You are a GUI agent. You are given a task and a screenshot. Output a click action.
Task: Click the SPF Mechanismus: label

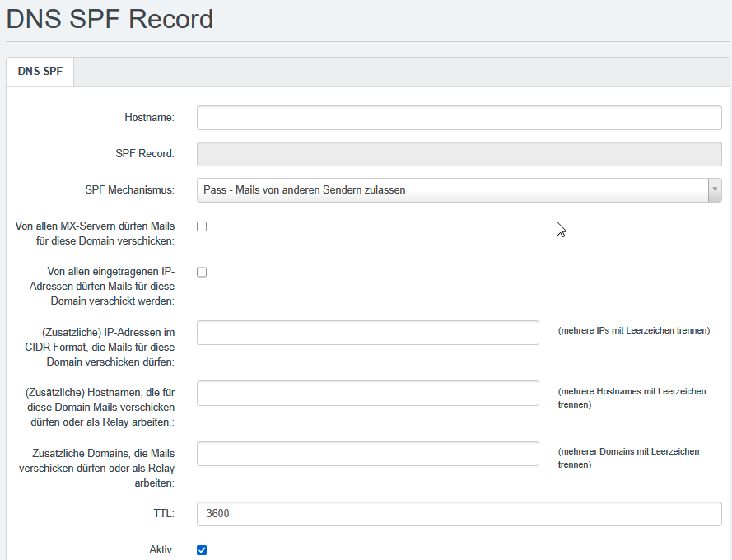130,190
